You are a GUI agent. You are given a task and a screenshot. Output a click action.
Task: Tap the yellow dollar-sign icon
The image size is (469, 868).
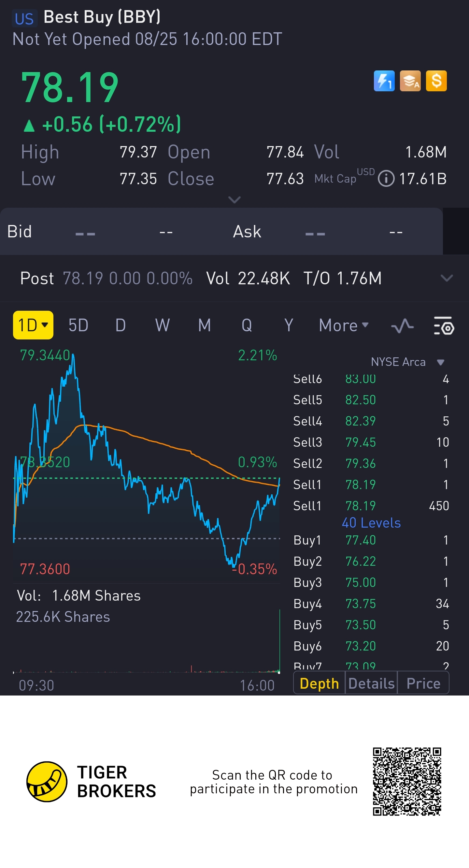(x=436, y=81)
